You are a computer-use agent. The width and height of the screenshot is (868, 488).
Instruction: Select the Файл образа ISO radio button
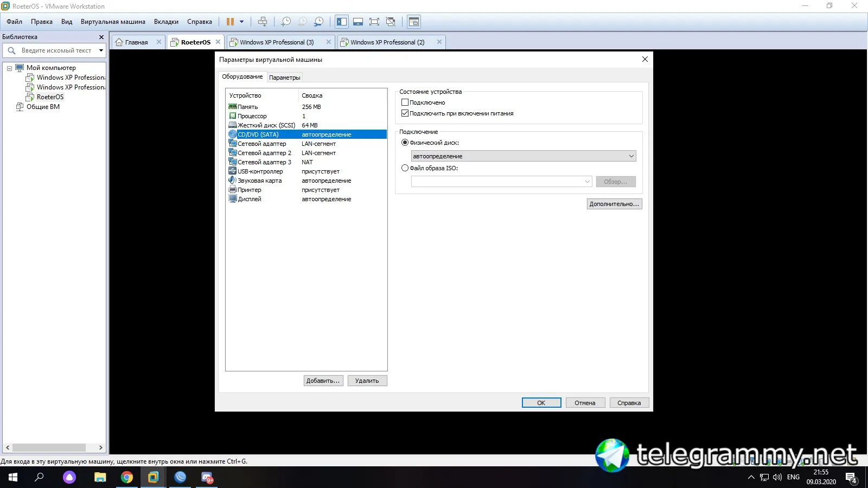pos(405,168)
